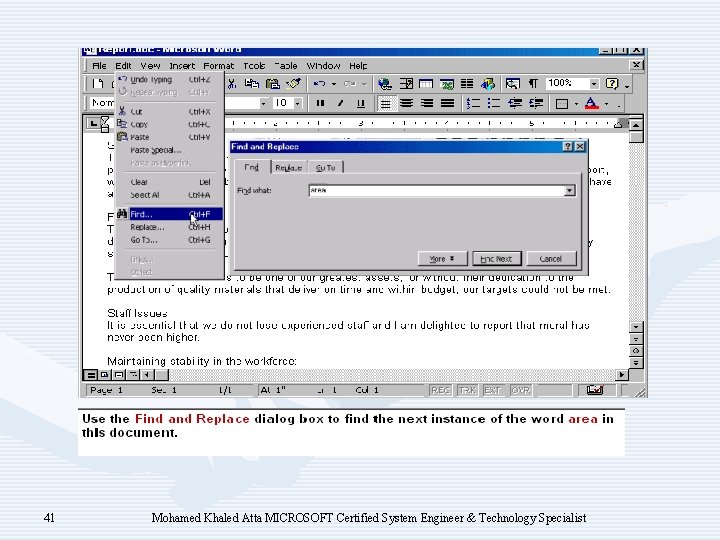Image resolution: width=720 pixels, height=540 pixels.
Task: Switch to the Go To tab
Action: click(x=326, y=168)
